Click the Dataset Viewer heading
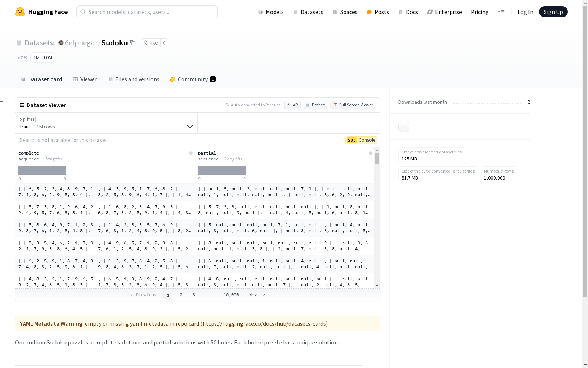 click(x=46, y=105)
